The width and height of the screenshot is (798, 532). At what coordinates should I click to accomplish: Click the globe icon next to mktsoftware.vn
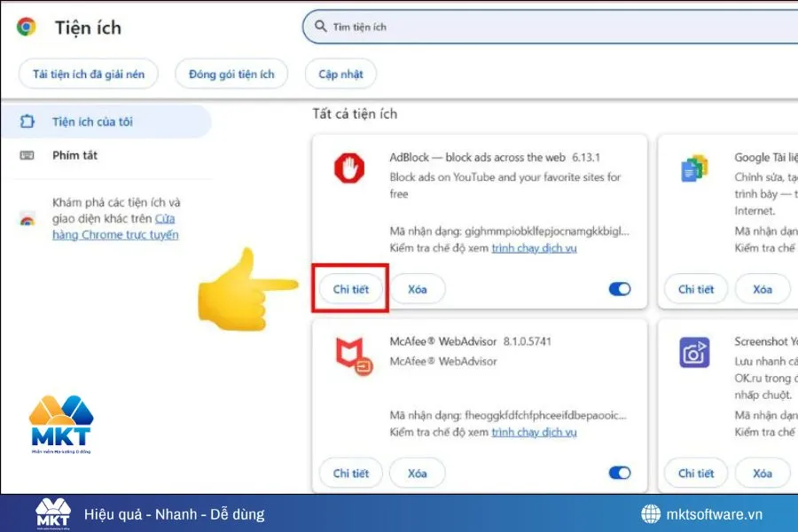click(x=652, y=512)
